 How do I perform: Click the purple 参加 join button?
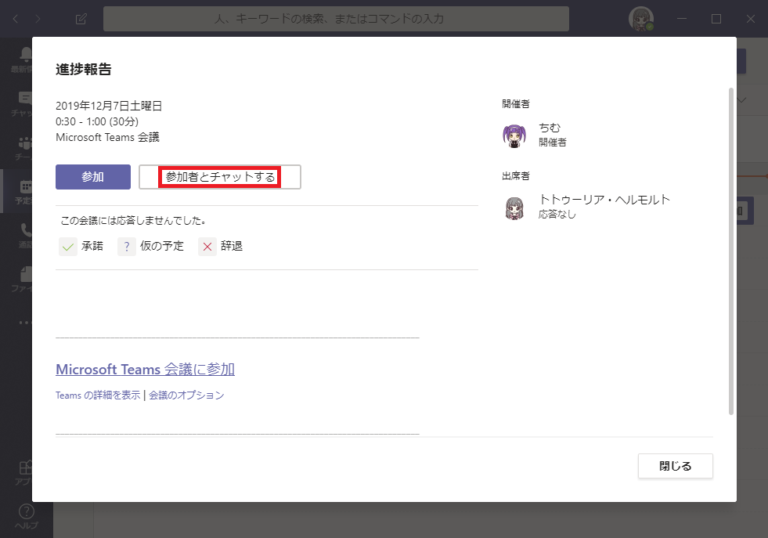point(93,177)
